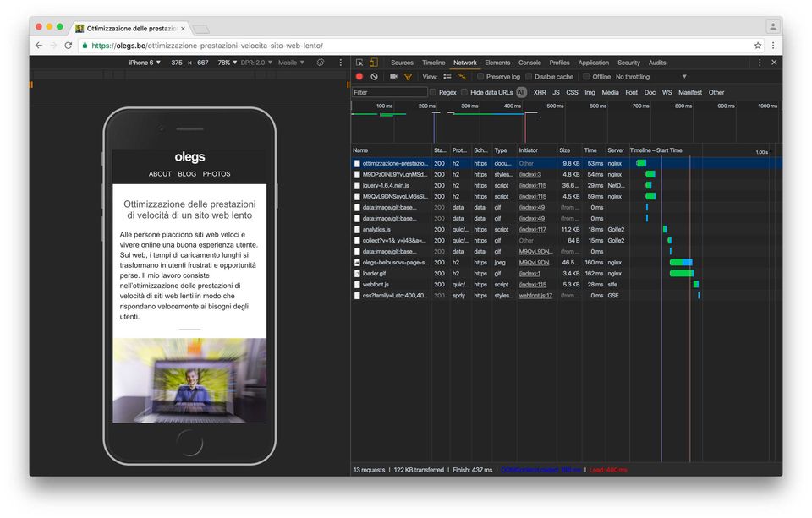
Task: Switch to the Console tab
Action: click(529, 63)
